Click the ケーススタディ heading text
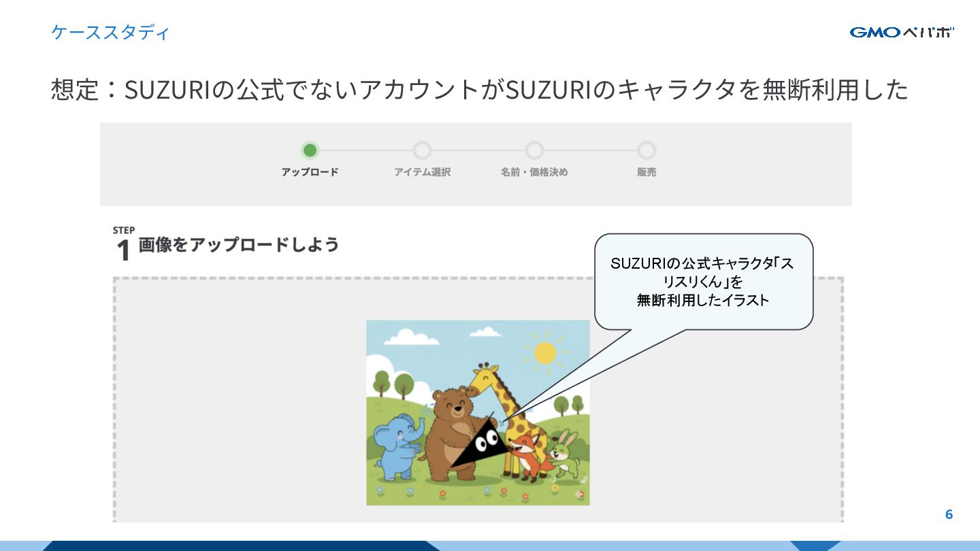 110,32
